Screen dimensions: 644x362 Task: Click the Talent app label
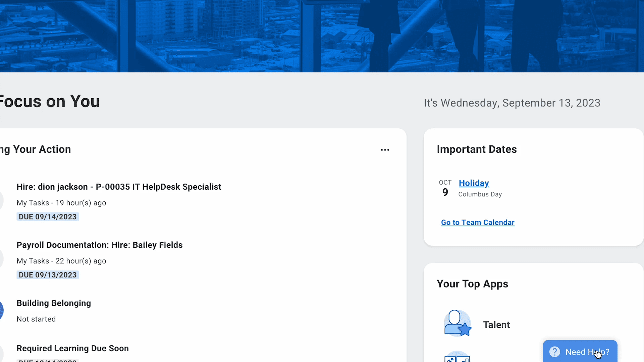pyautogui.click(x=496, y=325)
